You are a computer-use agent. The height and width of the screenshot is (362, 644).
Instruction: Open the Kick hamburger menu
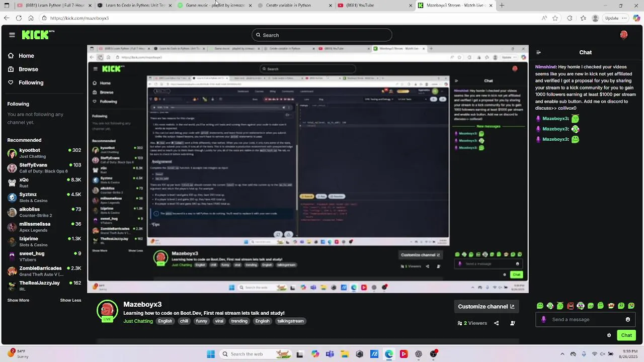click(x=12, y=35)
